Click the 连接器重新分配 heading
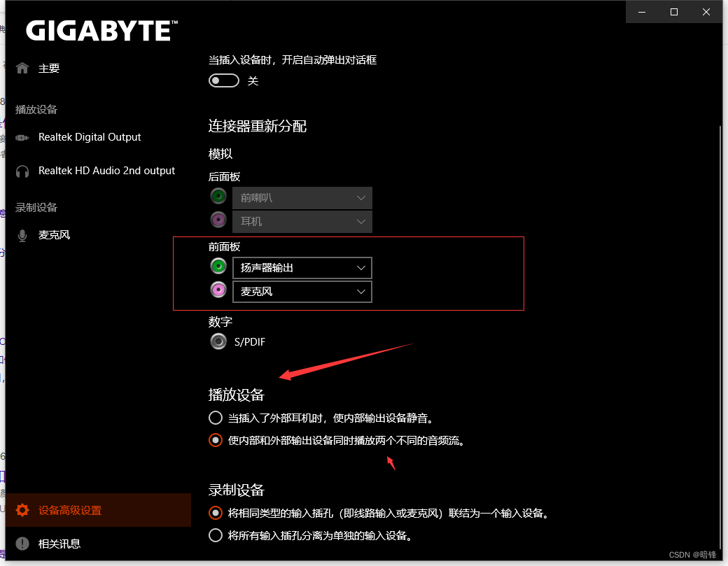The height and width of the screenshot is (566, 728). pyautogui.click(x=257, y=126)
